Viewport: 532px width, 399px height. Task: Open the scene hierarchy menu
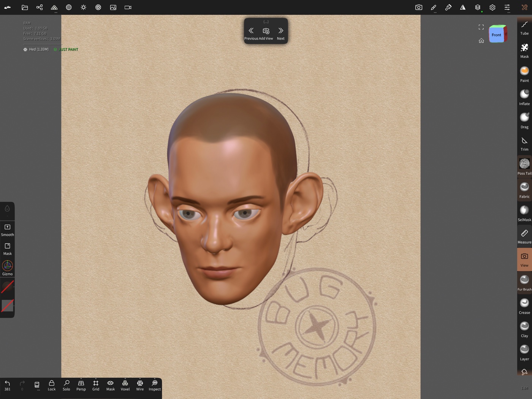tap(40, 7)
